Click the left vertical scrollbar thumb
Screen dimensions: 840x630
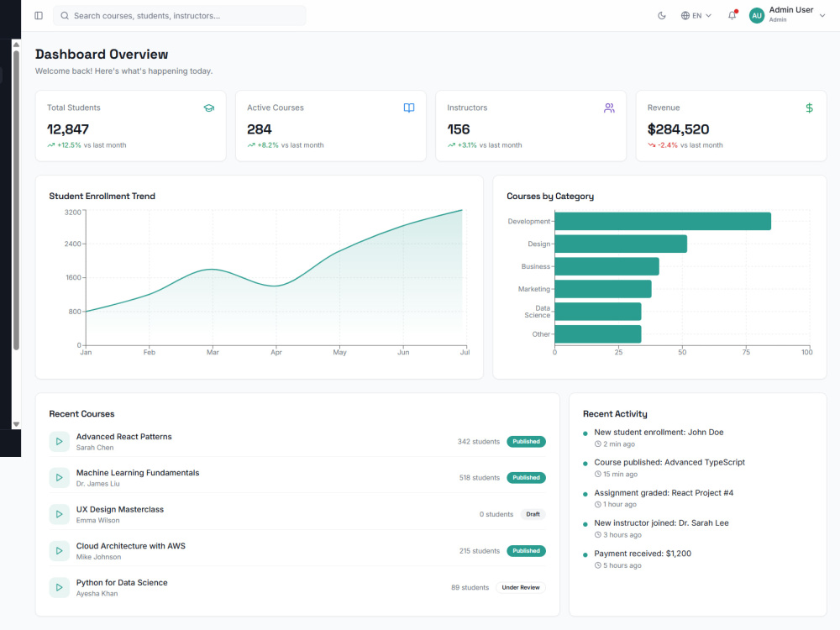point(16,201)
